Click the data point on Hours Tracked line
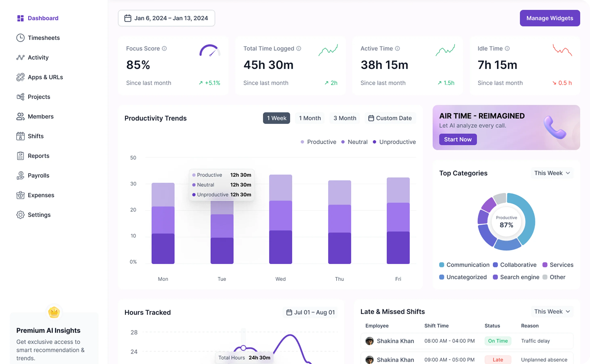 (x=243, y=348)
